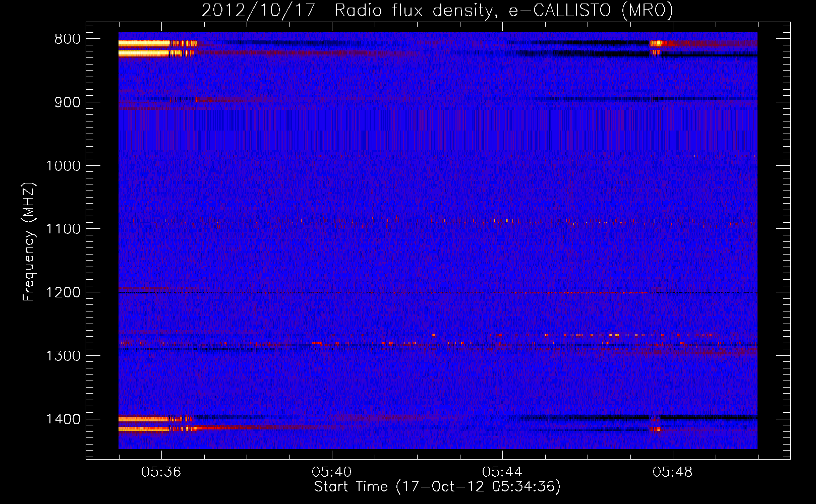This screenshot has height=504, width=816.
Task: Click the 05:36 time axis label
Action: coord(161,472)
